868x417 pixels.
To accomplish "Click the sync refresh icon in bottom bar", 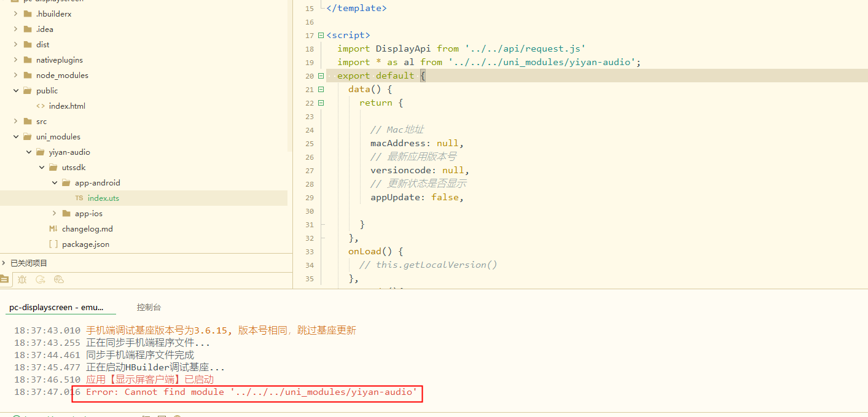I will click(41, 279).
